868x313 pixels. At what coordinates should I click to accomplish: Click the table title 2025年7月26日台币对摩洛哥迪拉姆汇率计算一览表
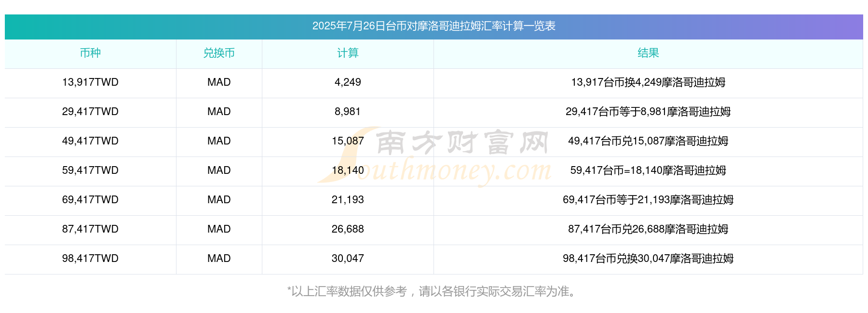pos(434,26)
